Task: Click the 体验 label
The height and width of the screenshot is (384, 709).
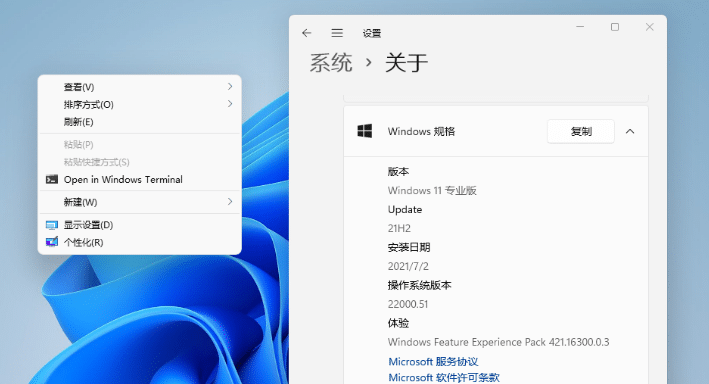Action: click(398, 323)
